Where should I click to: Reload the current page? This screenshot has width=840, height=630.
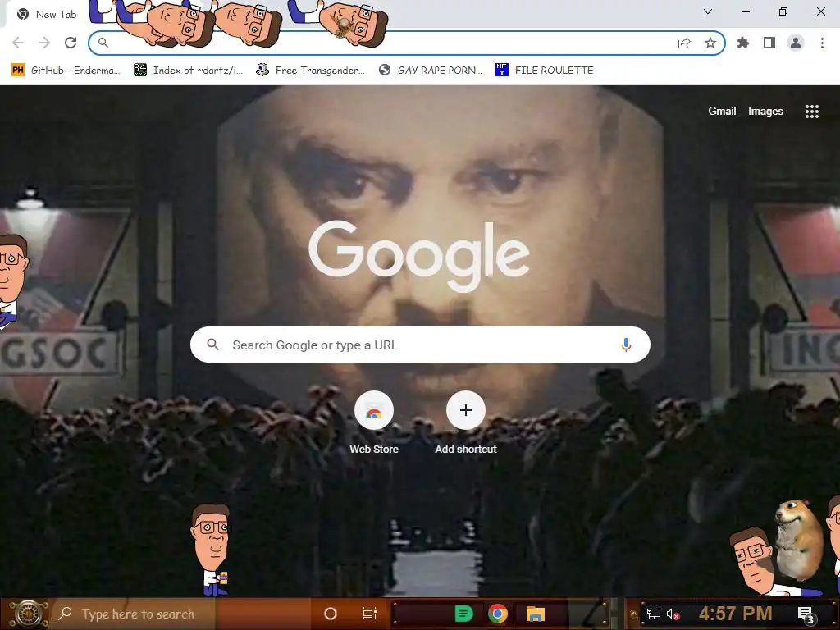pos(71,43)
